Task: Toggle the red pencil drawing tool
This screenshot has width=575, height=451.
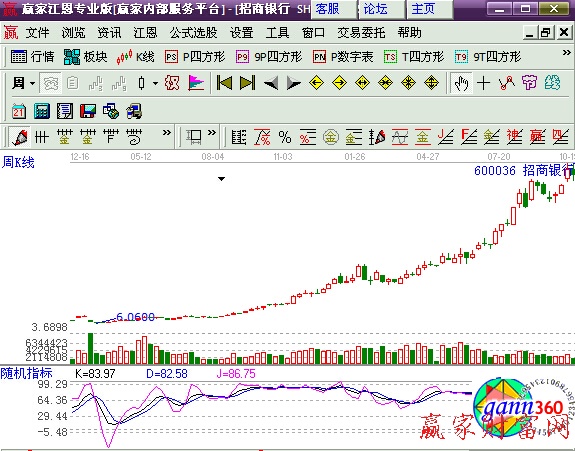Action: click(x=20, y=138)
